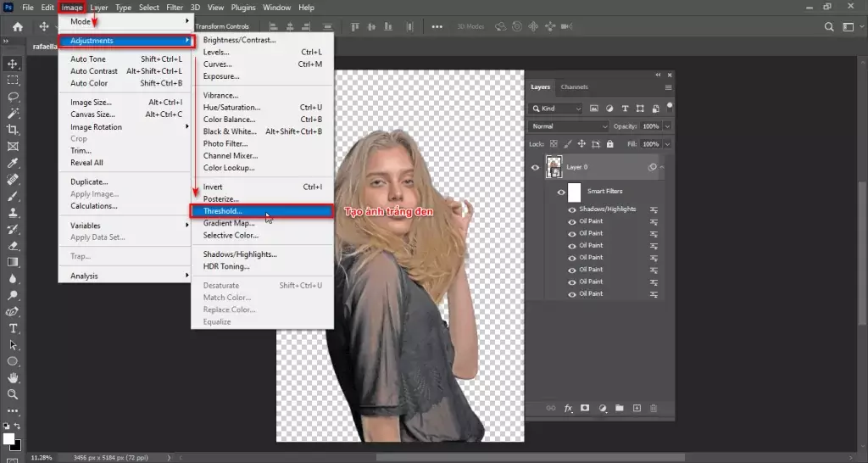868x463 pixels.
Task: Select the Brush tool
Action: click(x=13, y=196)
